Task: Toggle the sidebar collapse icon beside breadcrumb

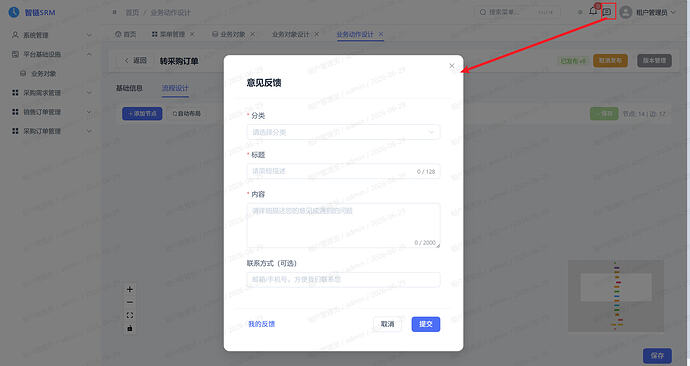Action: tap(114, 12)
